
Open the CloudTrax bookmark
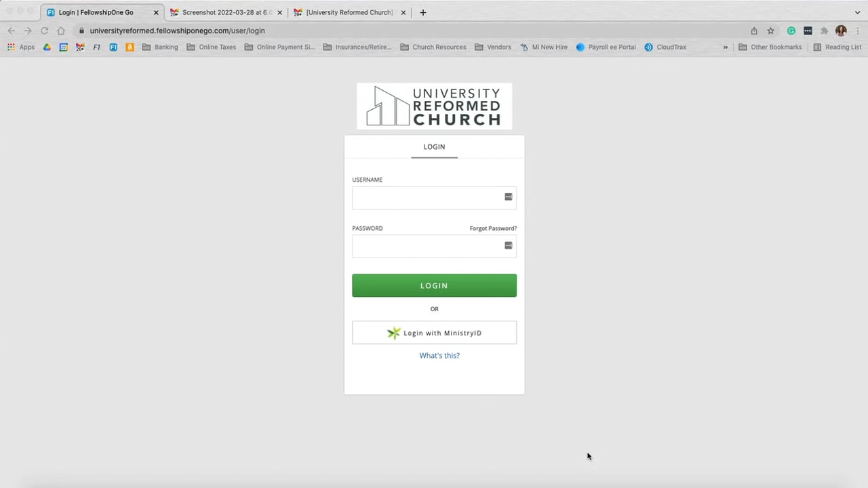click(665, 47)
